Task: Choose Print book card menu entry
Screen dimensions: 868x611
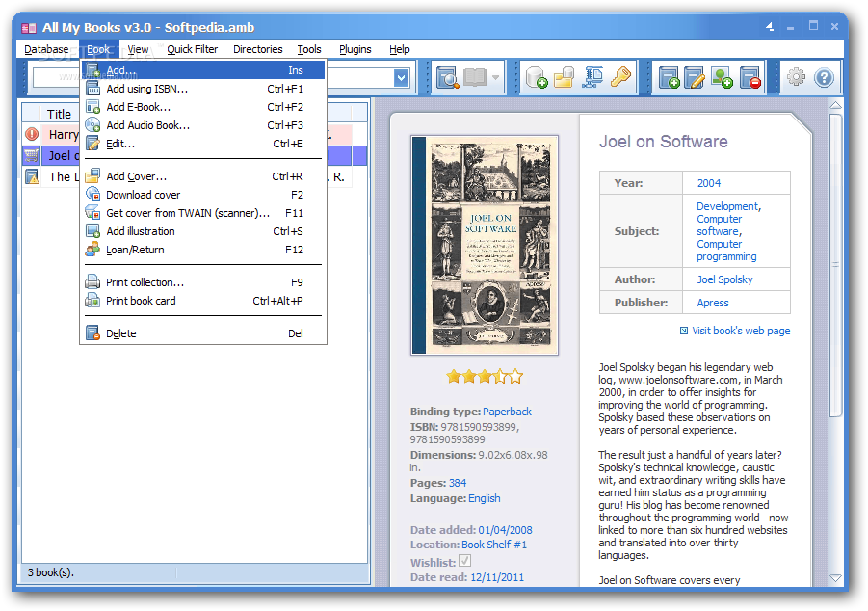Action: (x=203, y=301)
